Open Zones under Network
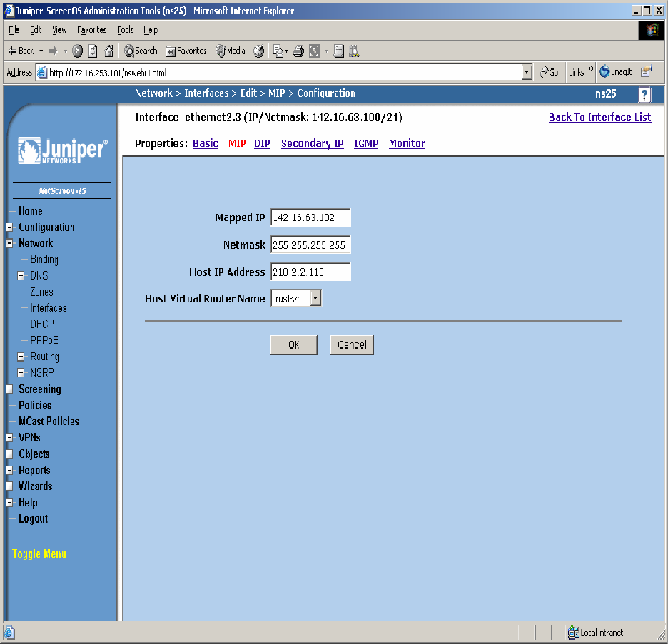 (x=41, y=292)
